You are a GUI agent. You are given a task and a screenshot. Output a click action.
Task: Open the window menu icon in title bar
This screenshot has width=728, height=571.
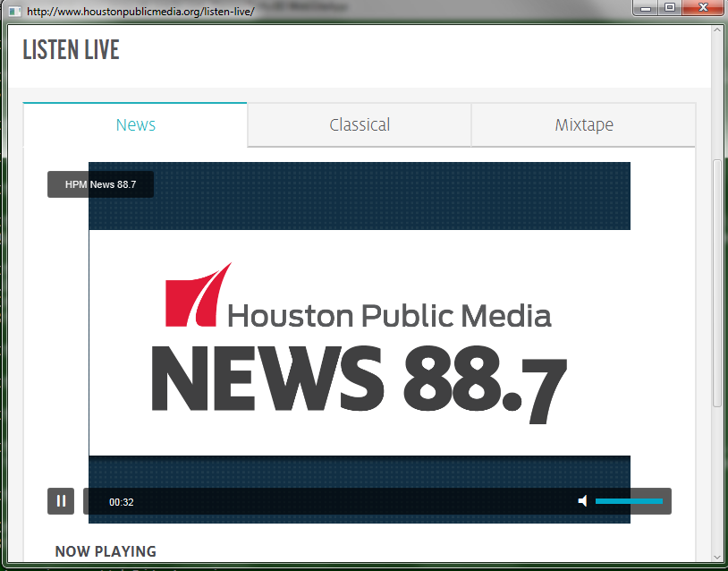(x=14, y=11)
